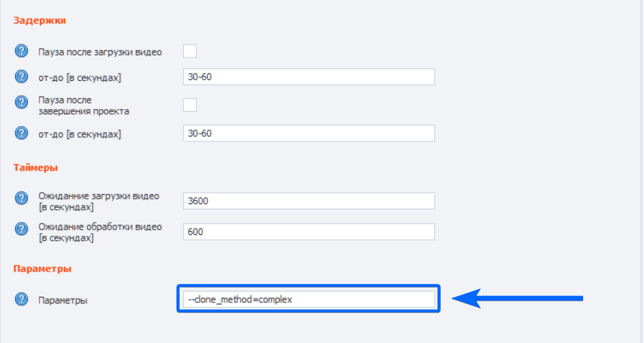The image size is (644, 343).
Task: Focus the video processing wait field showing 600
Action: pos(309,231)
